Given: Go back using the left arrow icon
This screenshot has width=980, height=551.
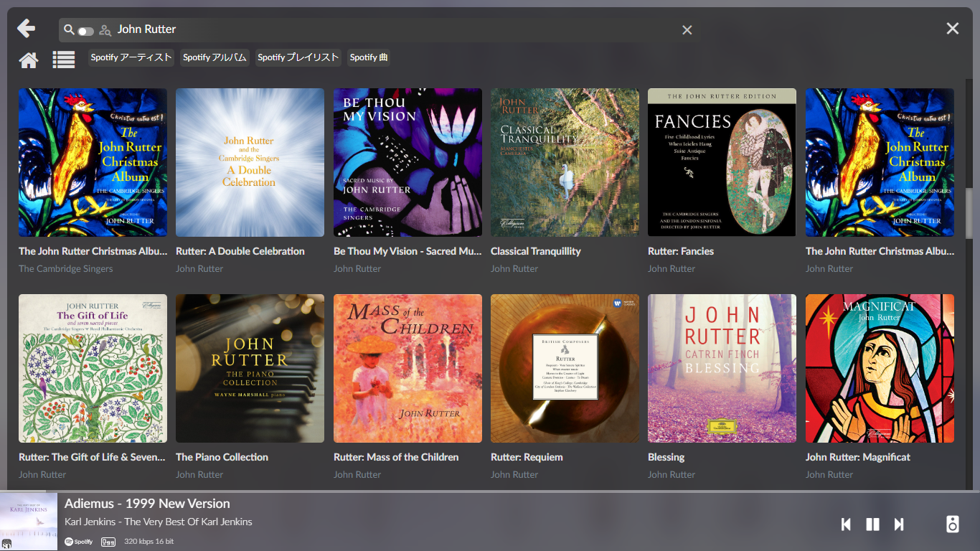Looking at the screenshot, I should click(x=27, y=29).
